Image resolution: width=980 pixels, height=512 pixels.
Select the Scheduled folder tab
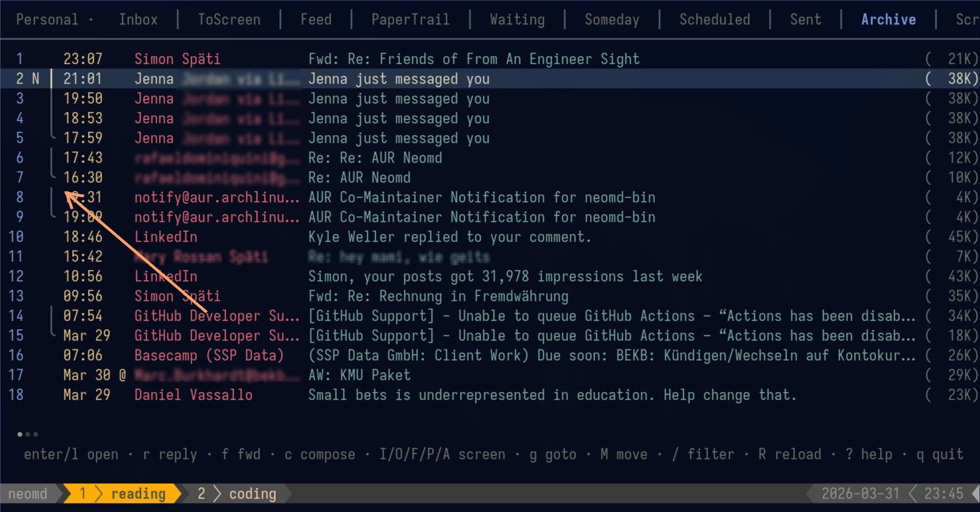click(x=714, y=20)
